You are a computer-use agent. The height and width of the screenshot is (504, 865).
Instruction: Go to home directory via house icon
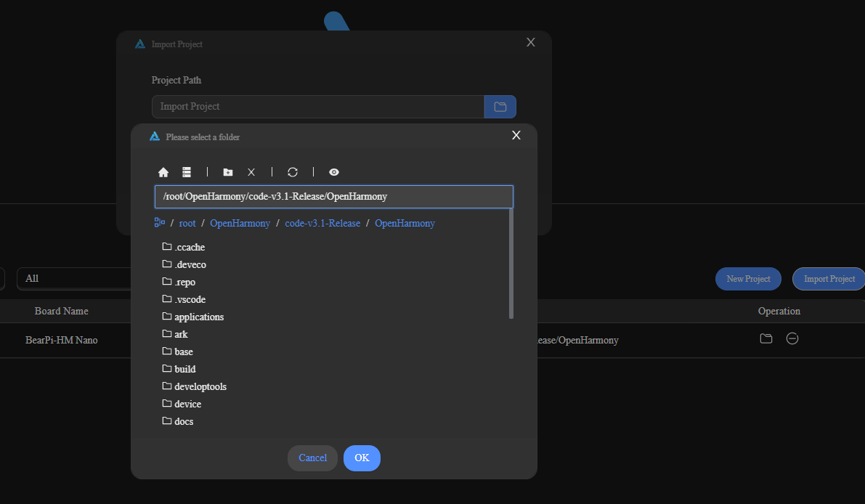pos(163,173)
